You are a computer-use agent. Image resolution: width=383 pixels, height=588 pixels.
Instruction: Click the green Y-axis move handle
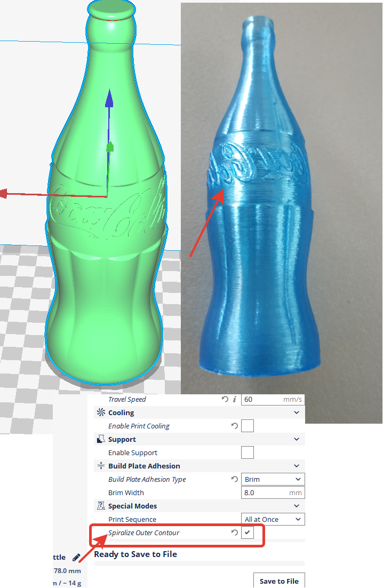(110, 147)
